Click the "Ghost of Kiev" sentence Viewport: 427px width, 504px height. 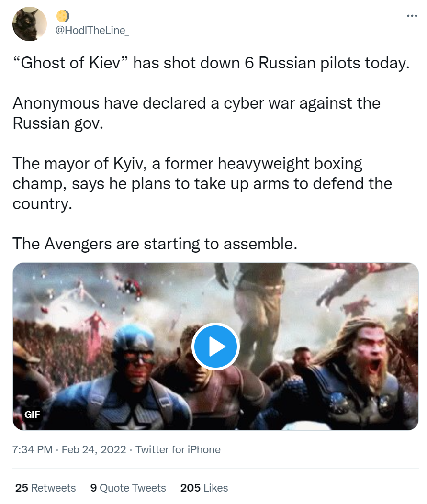click(211, 64)
